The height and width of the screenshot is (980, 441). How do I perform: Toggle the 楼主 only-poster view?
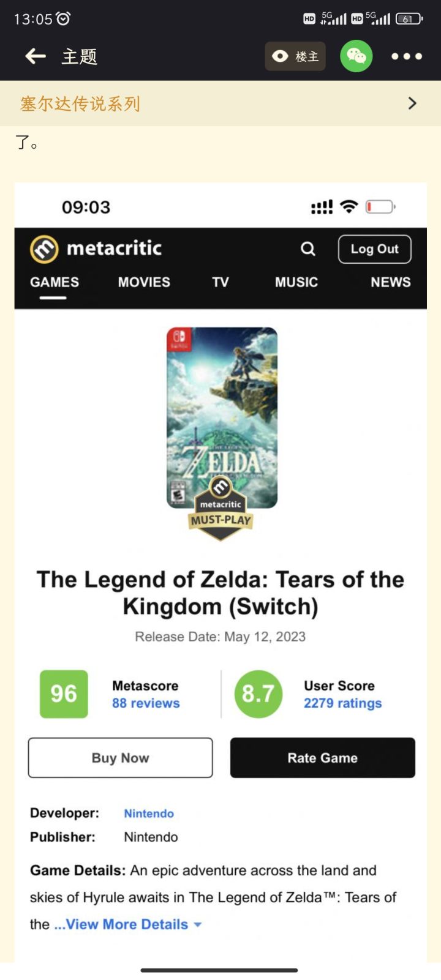pyautogui.click(x=295, y=56)
